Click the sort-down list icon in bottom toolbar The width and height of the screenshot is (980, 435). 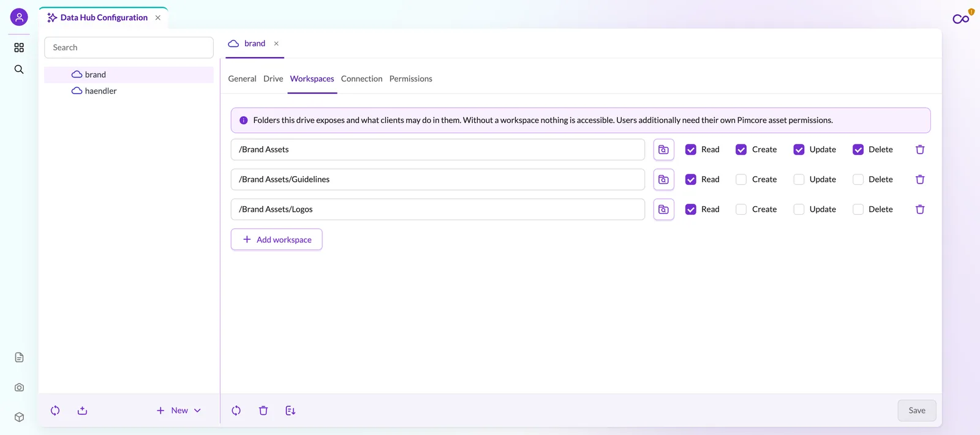click(290, 411)
